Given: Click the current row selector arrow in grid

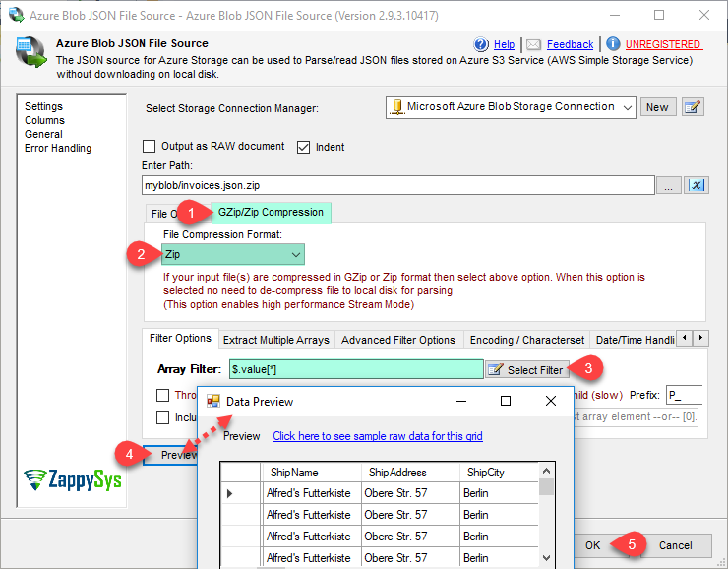Looking at the screenshot, I should (x=230, y=494).
